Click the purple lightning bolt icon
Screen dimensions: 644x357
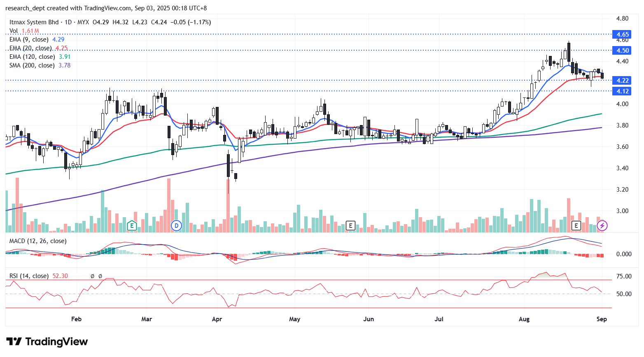click(x=602, y=225)
